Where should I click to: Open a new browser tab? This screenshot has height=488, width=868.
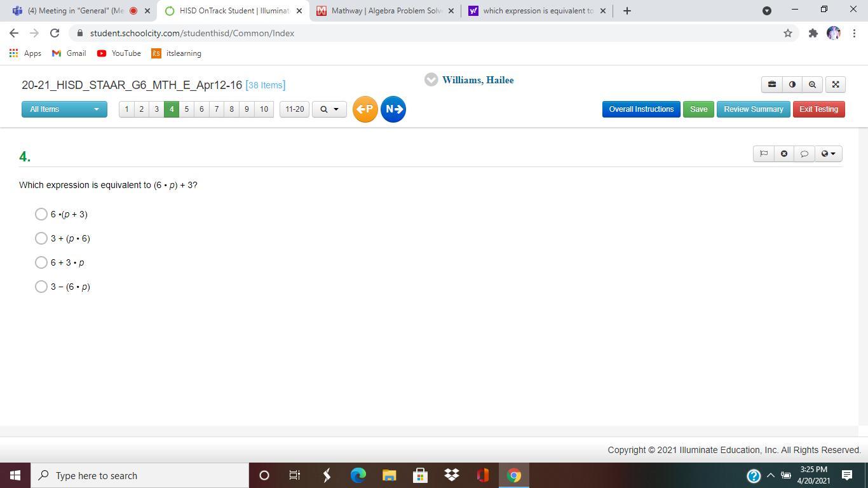click(627, 11)
